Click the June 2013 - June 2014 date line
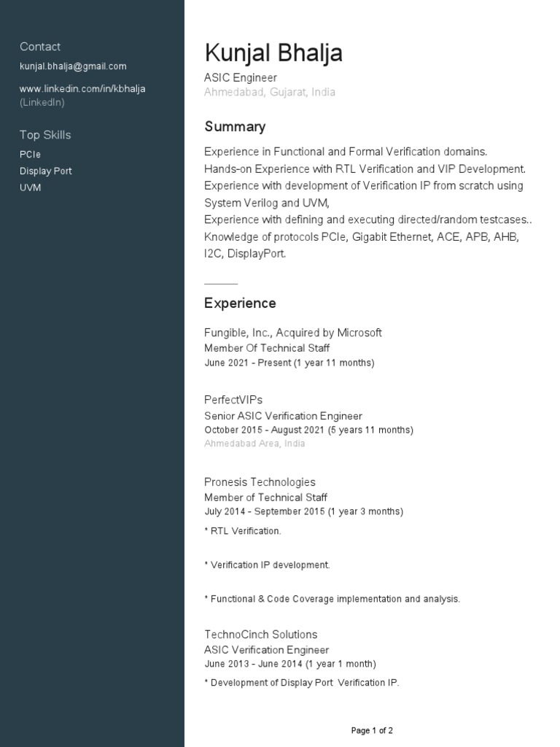560x747 pixels. pyautogui.click(x=290, y=664)
